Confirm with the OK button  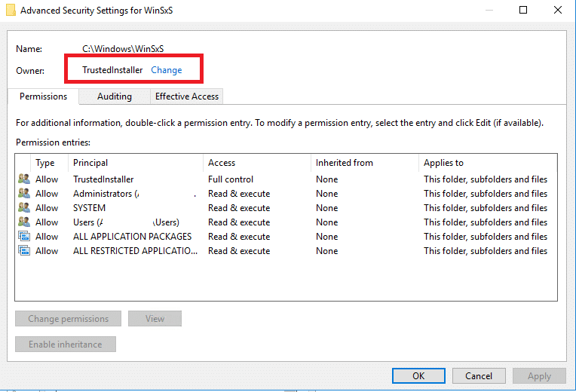click(x=418, y=376)
